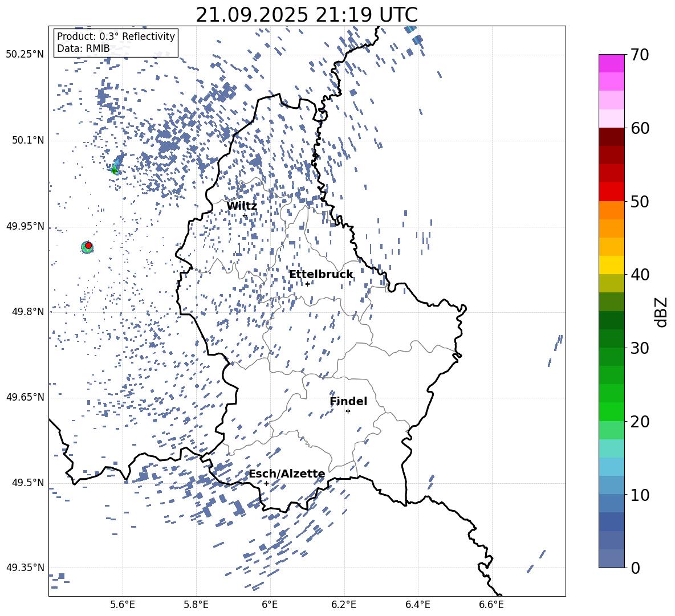The width and height of the screenshot is (675, 616).
Task: Click the light blue 10 dBZ colorbar segment
Action: 611,485
